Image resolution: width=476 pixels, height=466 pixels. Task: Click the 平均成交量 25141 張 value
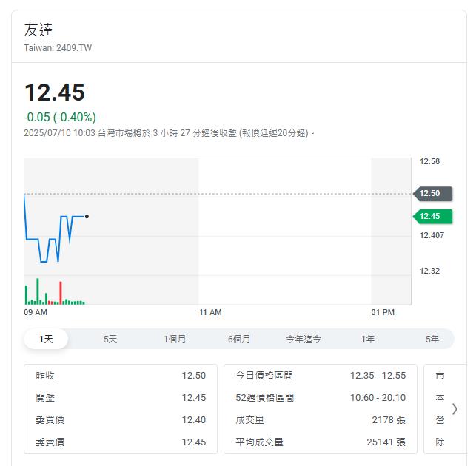(386, 442)
